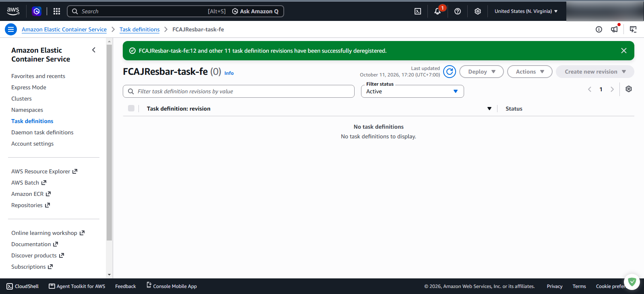Open the AWS services grid menu
Viewport: 644px width, 294px height.
(57, 11)
